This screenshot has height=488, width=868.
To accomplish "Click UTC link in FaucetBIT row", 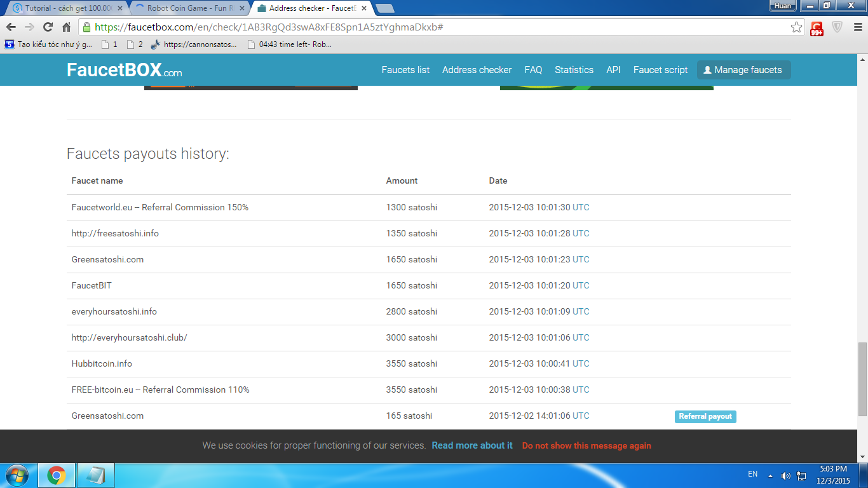I will (581, 285).
